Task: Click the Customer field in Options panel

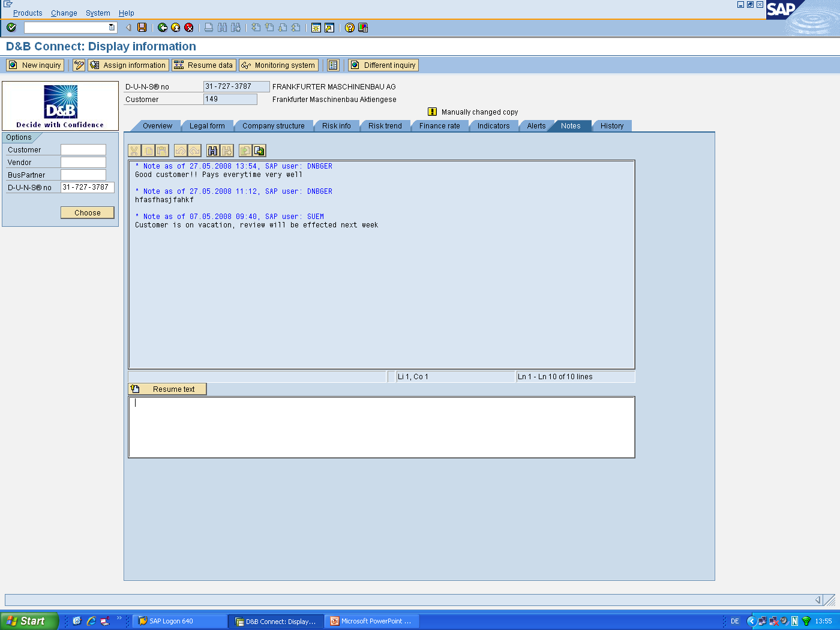Action: 83,150
